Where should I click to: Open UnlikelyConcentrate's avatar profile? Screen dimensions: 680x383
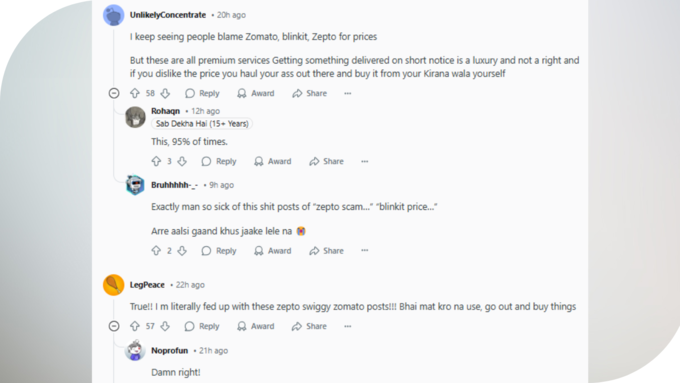114,15
